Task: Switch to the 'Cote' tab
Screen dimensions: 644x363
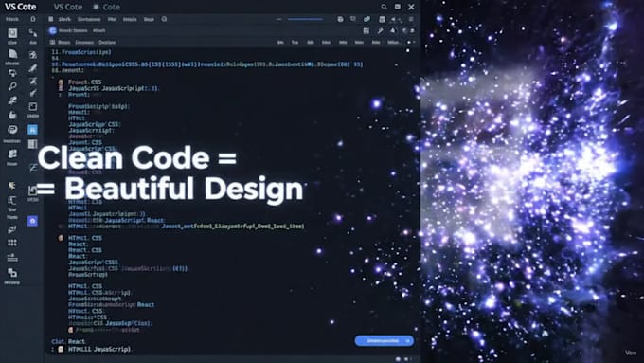Action: [x=112, y=7]
